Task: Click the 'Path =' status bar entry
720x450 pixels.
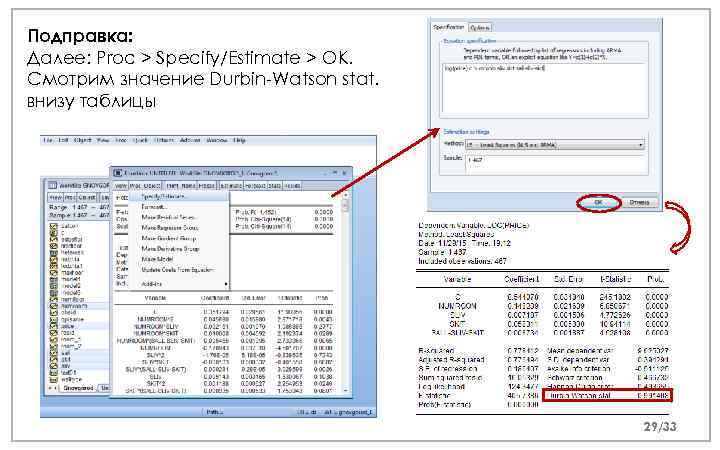Action: [214, 412]
